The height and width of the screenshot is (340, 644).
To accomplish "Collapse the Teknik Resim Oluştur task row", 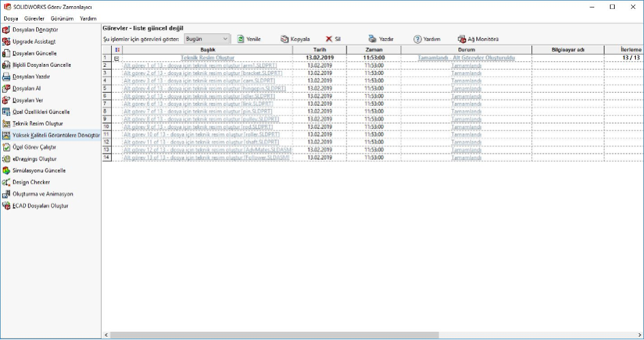I will pyautogui.click(x=117, y=58).
